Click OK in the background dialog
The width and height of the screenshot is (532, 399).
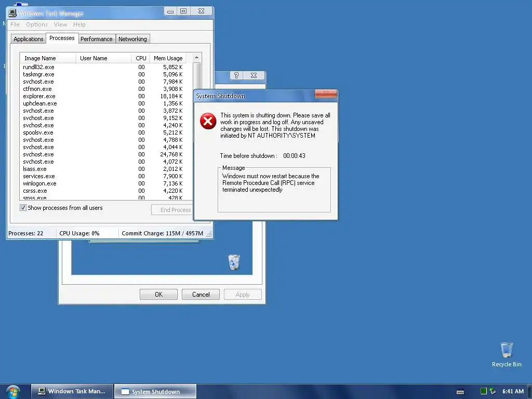point(158,295)
